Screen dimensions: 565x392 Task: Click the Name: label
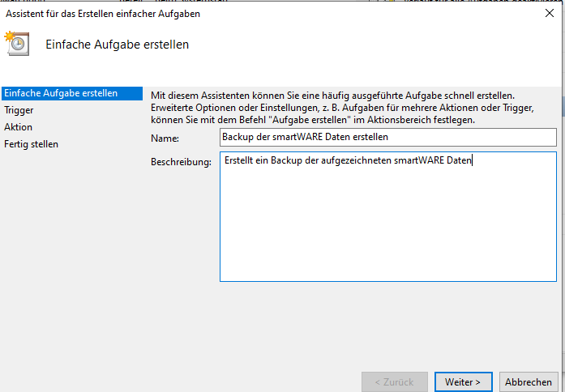point(165,138)
